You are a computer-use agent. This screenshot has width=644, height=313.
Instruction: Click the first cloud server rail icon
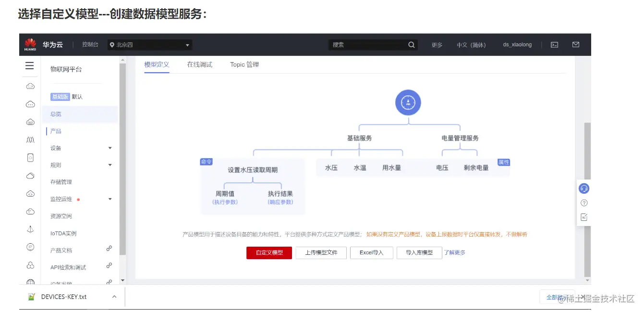point(30,87)
